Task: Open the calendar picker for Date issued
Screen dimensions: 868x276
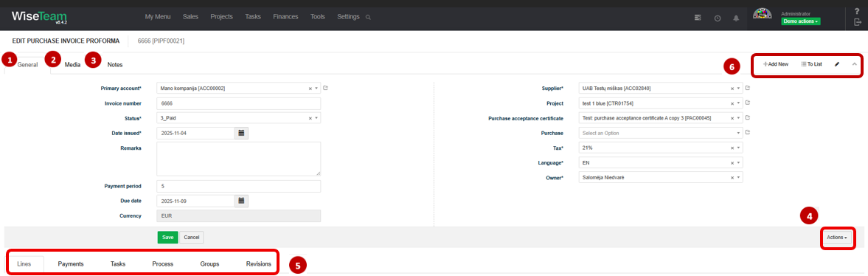Action: (x=241, y=133)
